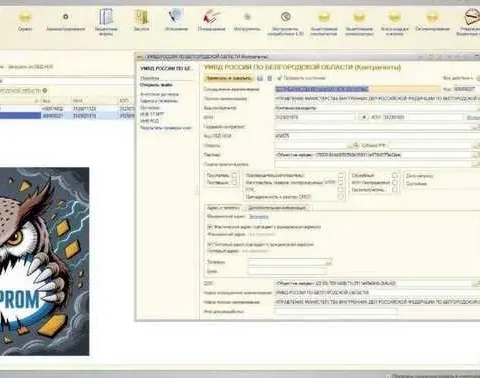Viewport: 480px width, 378px height.
Task: Toggle first checkbox in the right-hand checkbox group
Action: click(395, 175)
